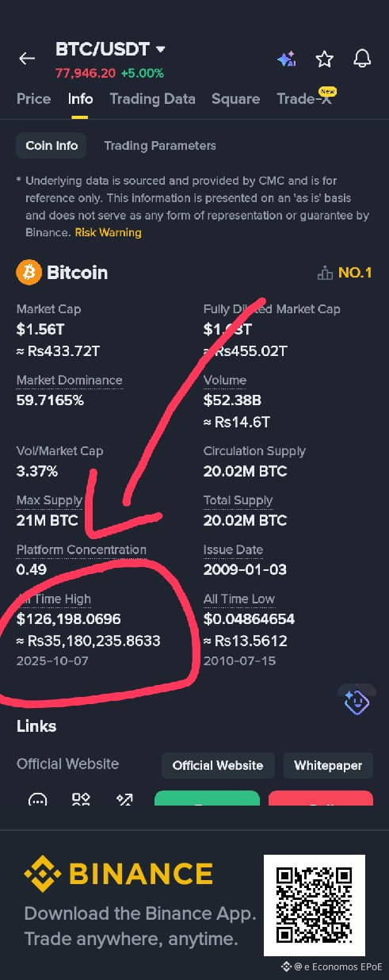Tap the red Sell button
The height and width of the screenshot is (980, 389).
tap(321, 798)
